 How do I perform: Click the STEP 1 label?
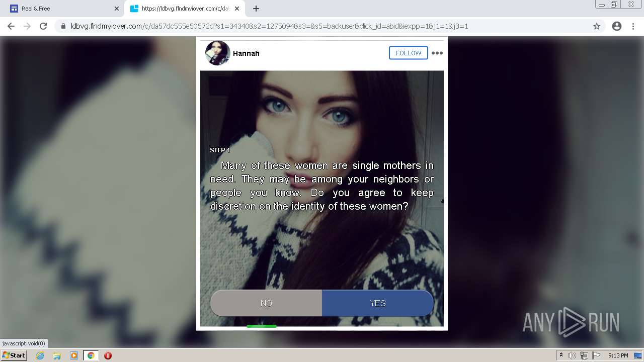click(x=220, y=150)
